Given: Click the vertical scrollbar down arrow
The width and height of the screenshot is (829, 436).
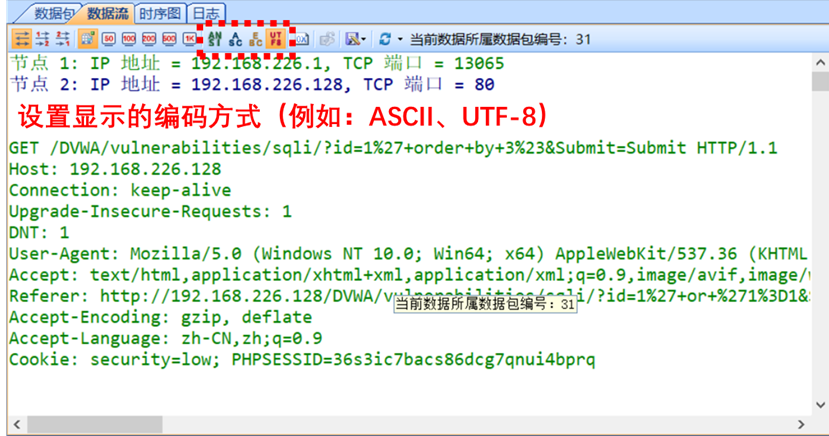Looking at the screenshot, I should [821, 405].
